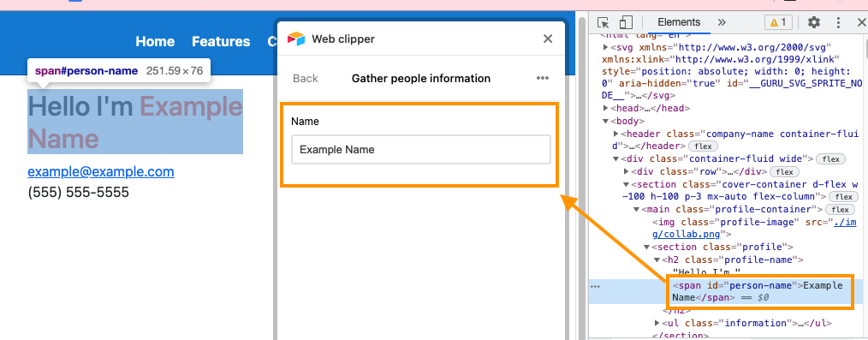Expand the div class row node
The width and height of the screenshot is (868, 340).
(626, 171)
